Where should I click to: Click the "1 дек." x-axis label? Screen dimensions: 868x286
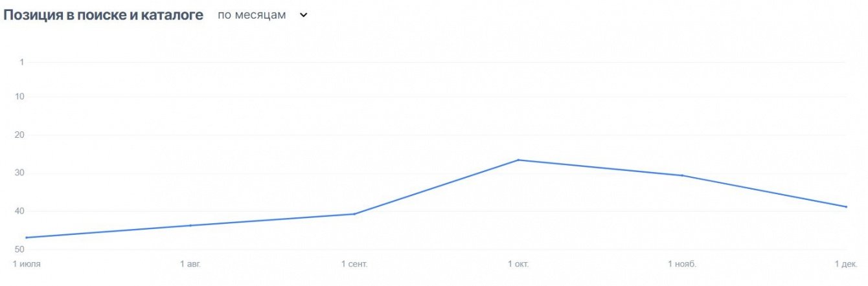(846, 264)
